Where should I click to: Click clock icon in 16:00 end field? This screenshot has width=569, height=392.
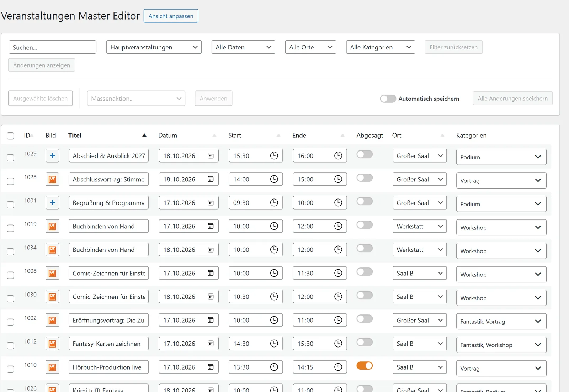coord(338,155)
